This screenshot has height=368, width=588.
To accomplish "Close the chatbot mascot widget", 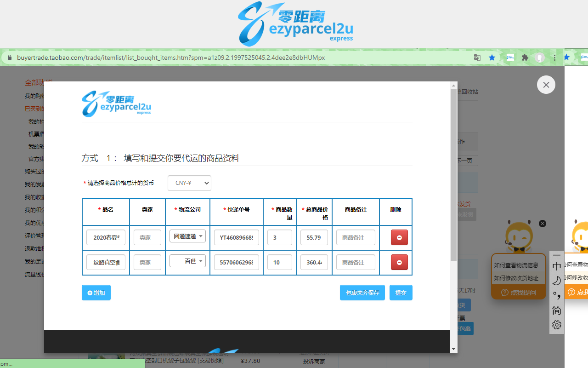I will (x=543, y=224).
